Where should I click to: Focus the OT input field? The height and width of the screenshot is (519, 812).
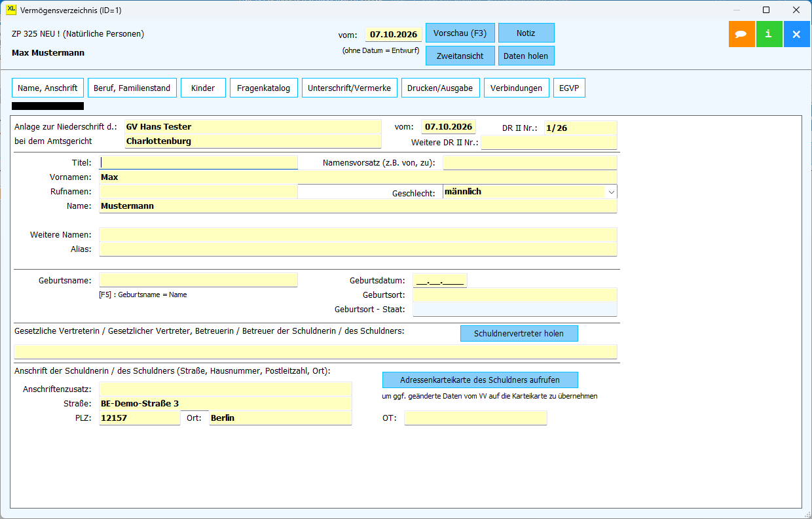click(475, 418)
